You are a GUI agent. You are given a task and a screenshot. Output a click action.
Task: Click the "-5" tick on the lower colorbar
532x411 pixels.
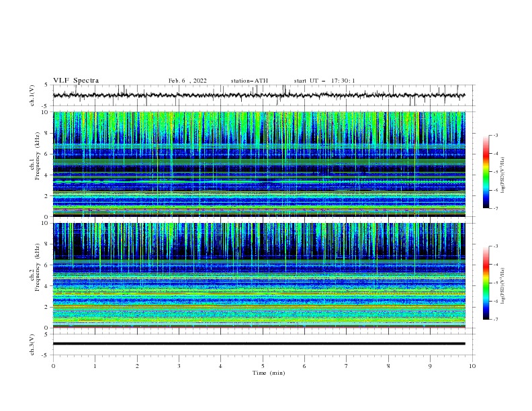495,283
